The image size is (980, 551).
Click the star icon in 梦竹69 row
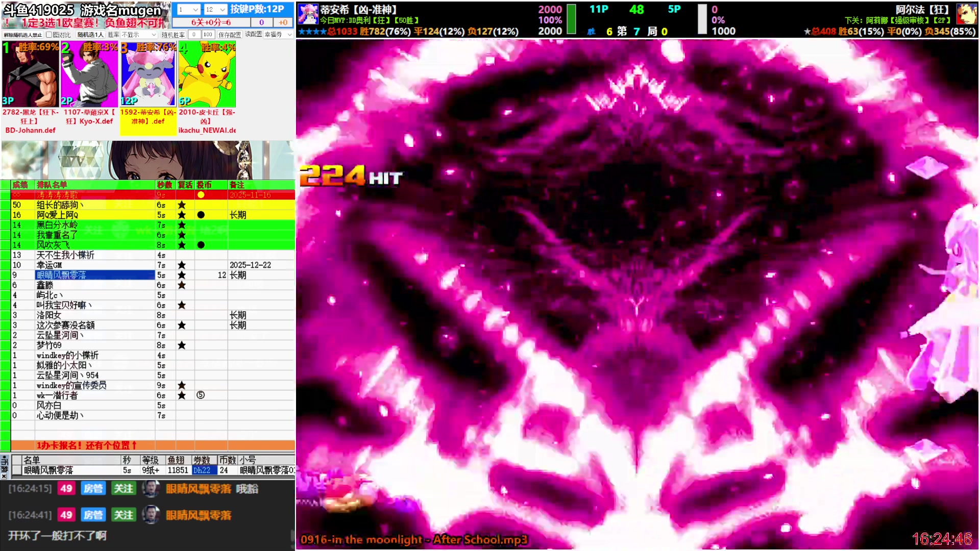point(182,345)
